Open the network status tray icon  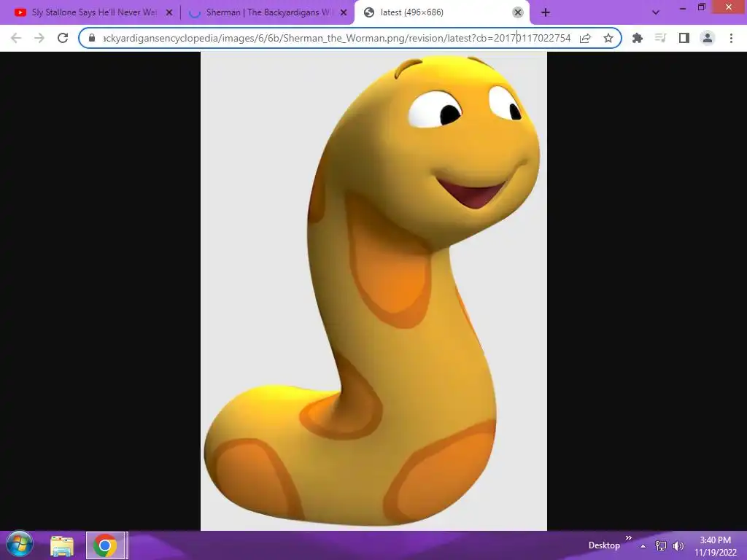click(x=661, y=546)
